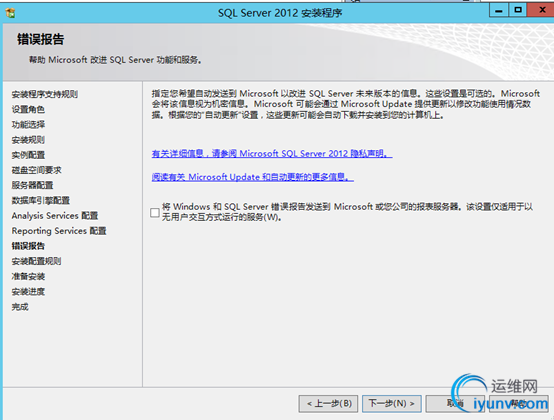Image resolution: width=554 pixels, height=420 pixels.
Task: Select the 设置角色 step
Action: [x=28, y=110]
